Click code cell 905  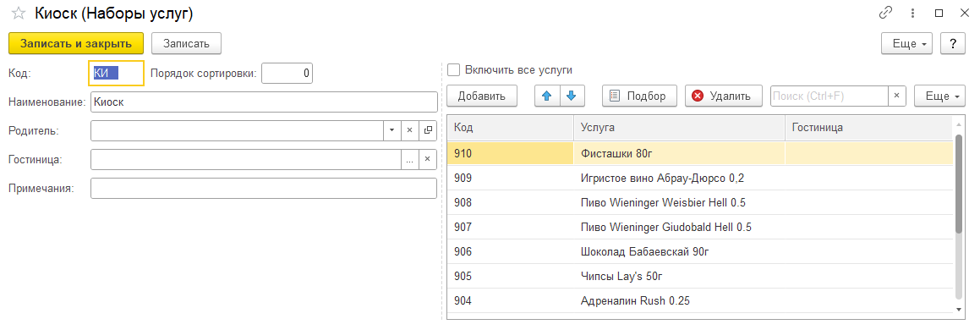(511, 276)
